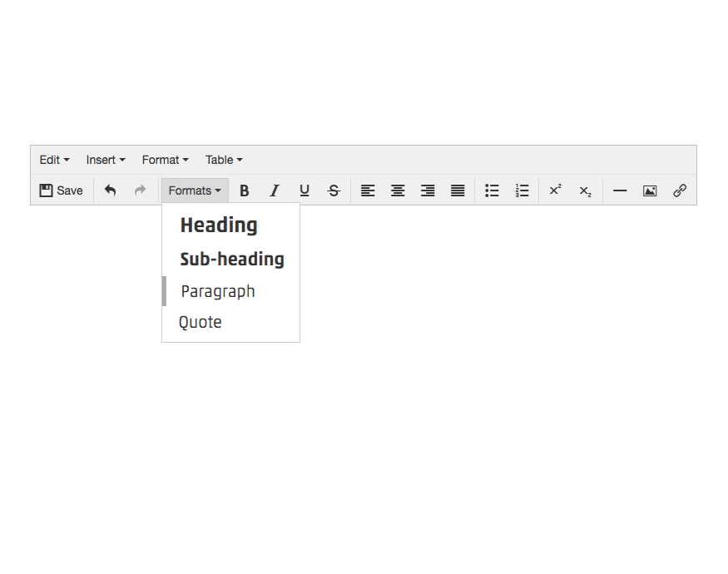Image resolution: width=728 pixels, height=574 pixels.
Task: Insert a bulleted list
Action: click(492, 191)
